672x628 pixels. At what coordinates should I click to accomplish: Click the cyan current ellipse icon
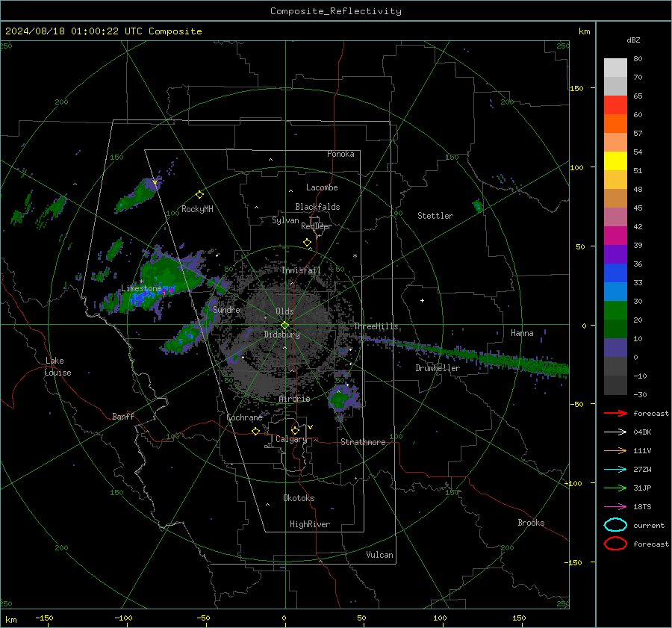pos(615,525)
